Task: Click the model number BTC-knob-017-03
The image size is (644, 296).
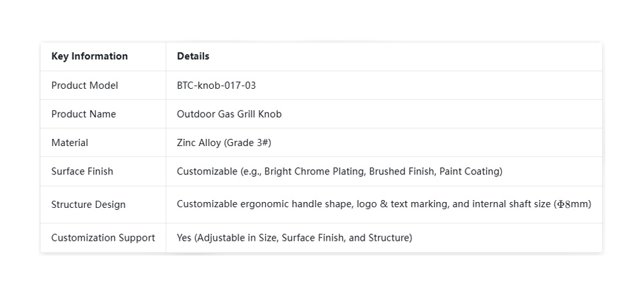Action: pos(216,86)
